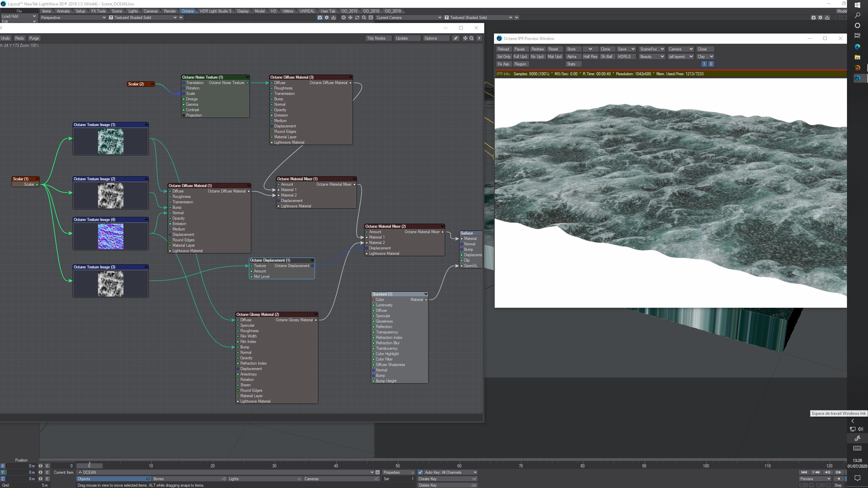Collapse the Octane Noise Texture node
Viewport: 868px width, 488px height.
point(247,77)
